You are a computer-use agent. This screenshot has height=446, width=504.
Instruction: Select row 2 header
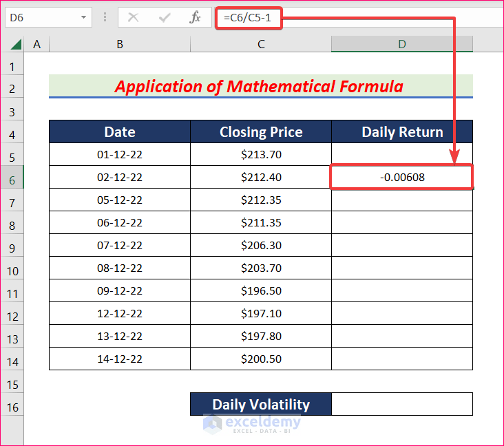(x=12, y=87)
